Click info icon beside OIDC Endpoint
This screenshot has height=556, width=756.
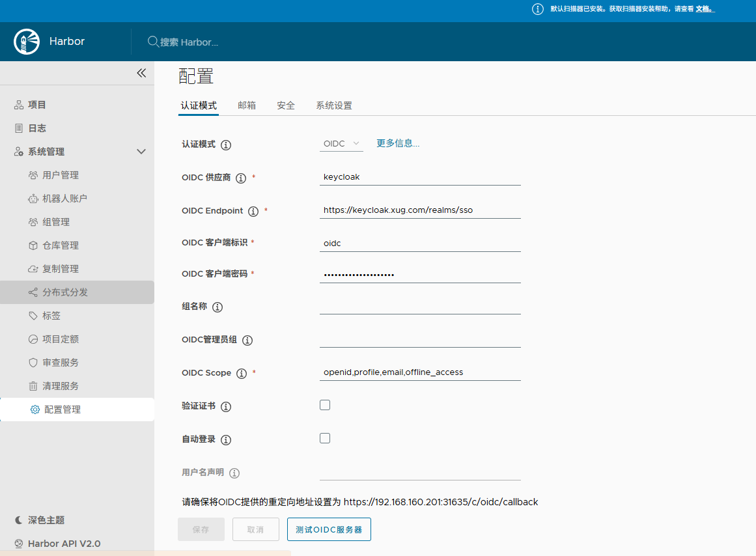(253, 211)
